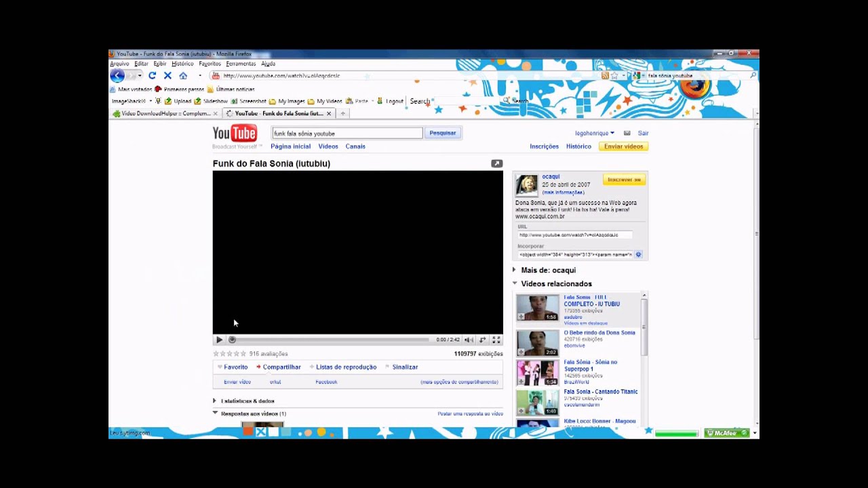The image size is (868, 488).
Task: Open the Histórico menu
Action: coord(182,64)
